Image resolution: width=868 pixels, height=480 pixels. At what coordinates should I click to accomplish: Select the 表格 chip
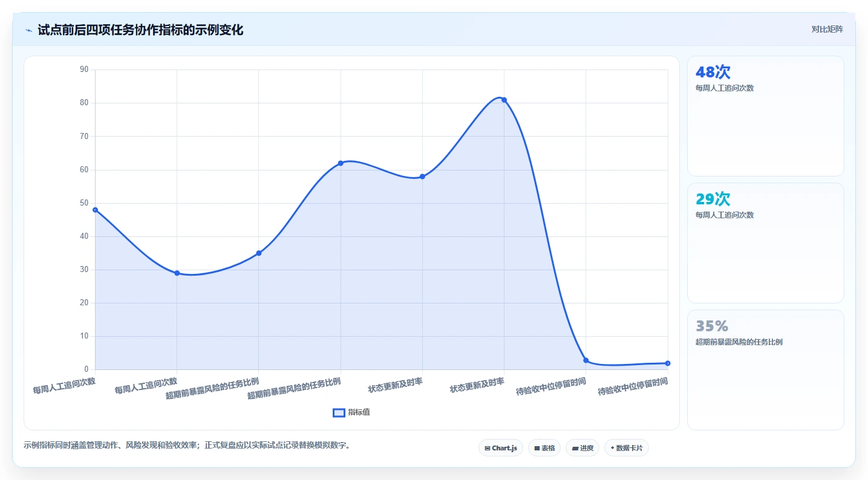coord(544,448)
